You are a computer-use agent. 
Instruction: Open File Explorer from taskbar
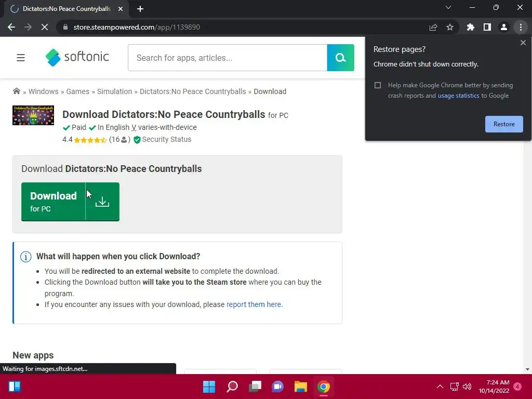pyautogui.click(x=301, y=387)
